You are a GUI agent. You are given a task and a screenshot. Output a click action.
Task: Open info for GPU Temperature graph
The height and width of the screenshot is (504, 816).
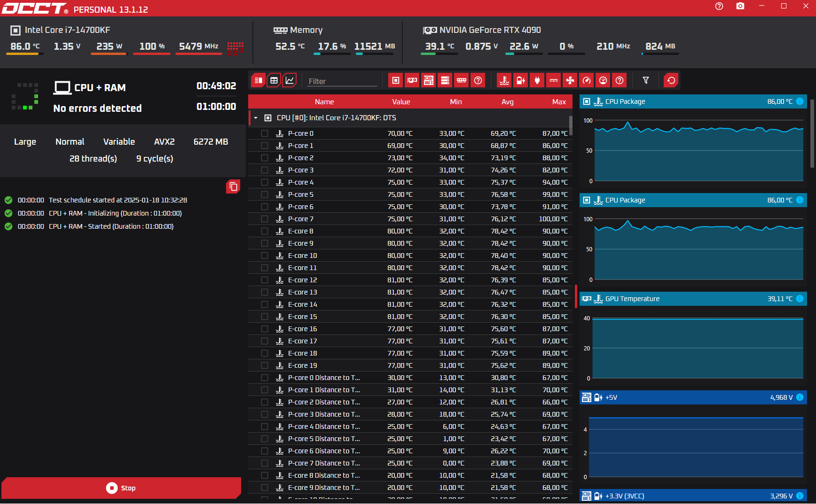800,299
